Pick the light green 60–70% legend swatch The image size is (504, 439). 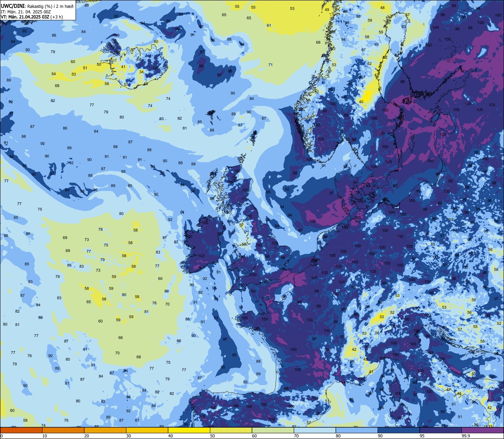[x=273, y=430]
